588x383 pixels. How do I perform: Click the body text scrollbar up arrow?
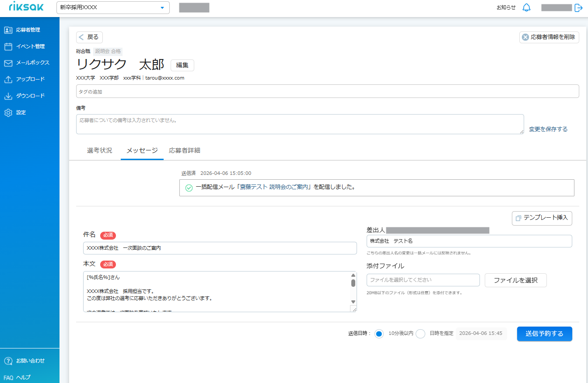tap(353, 275)
